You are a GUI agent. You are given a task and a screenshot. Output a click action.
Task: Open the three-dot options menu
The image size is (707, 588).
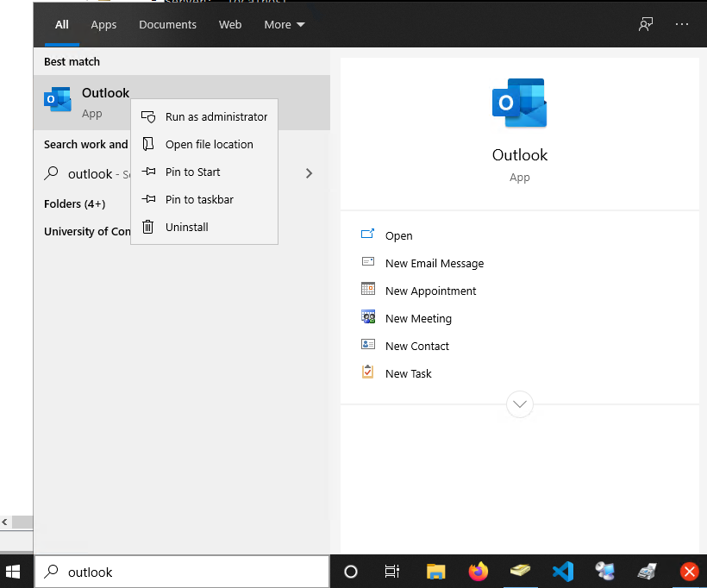click(x=682, y=24)
